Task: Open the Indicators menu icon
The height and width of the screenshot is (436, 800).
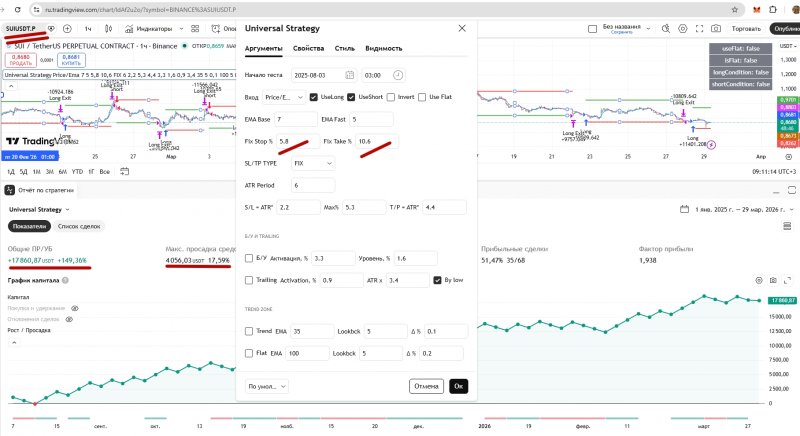Action: (129, 29)
